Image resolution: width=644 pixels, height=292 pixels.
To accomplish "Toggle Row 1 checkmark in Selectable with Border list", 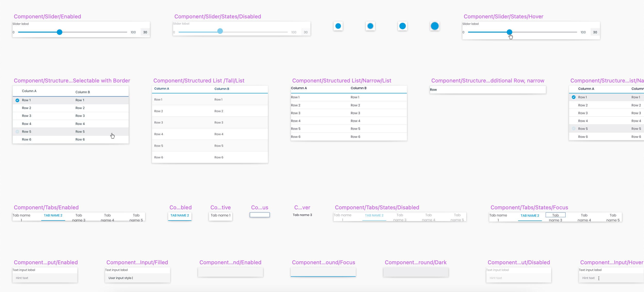I will (17, 100).
